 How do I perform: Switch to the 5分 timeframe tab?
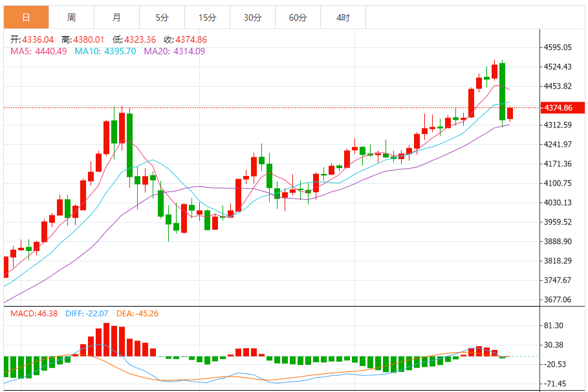(162, 17)
